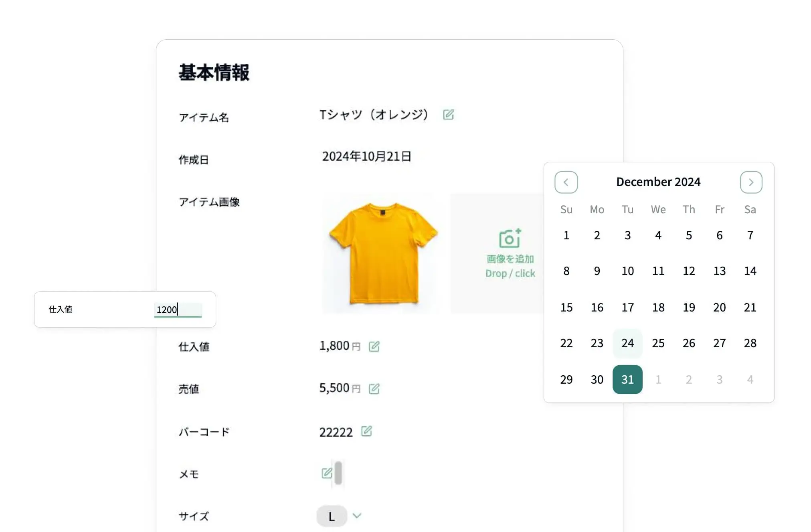Choose December 10 in the calendar

point(627,271)
